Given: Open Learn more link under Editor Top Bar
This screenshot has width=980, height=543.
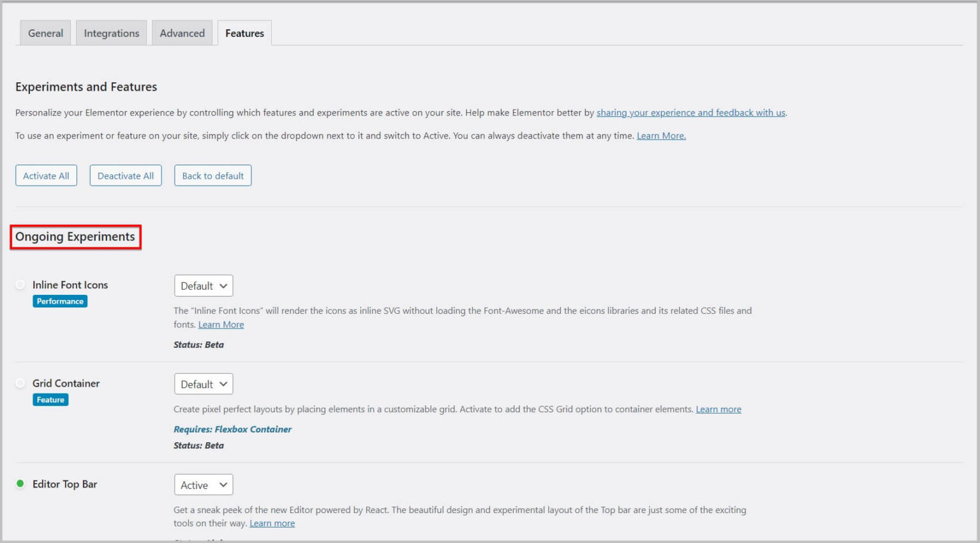Looking at the screenshot, I should [x=272, y=524].
